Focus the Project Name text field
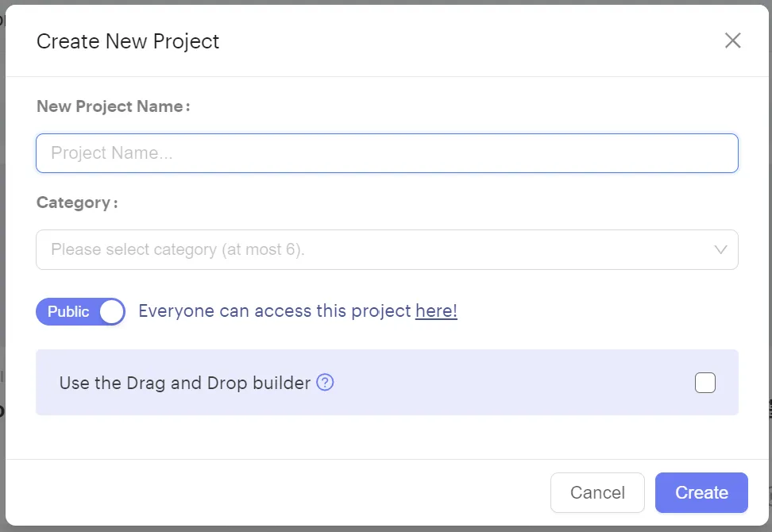The height and width of the screenshot is (532, 772). point(387,153)
